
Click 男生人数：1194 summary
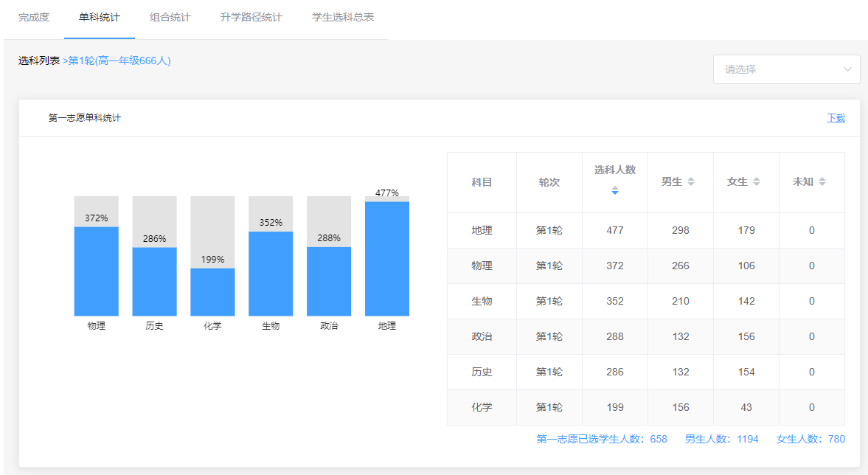(x=721, y=439)
